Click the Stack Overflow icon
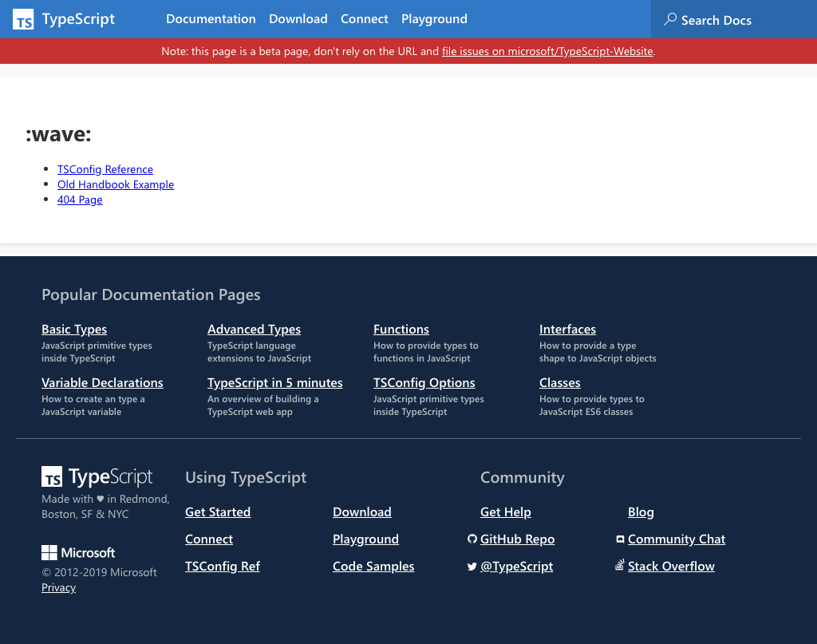Viewport: 817px width, 644px height. point(619,565)
